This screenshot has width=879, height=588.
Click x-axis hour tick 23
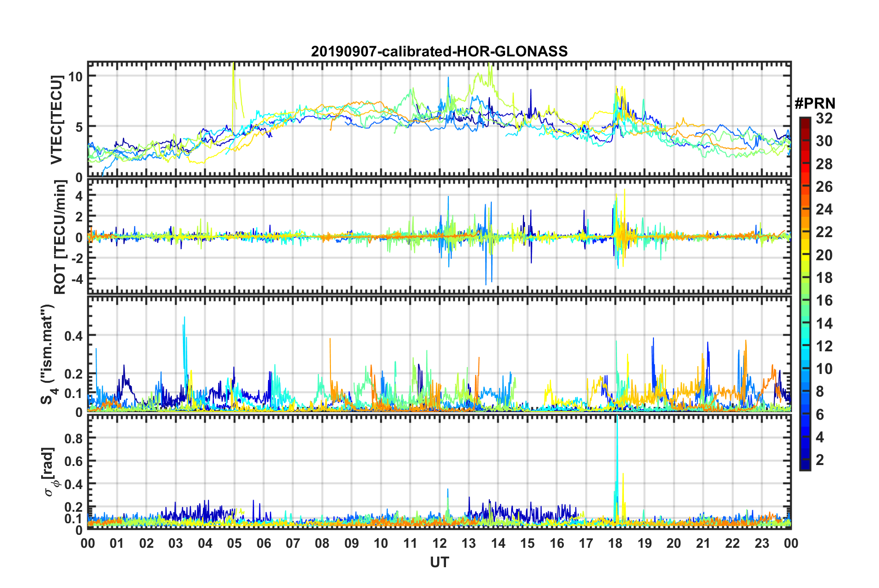point(762,543)
